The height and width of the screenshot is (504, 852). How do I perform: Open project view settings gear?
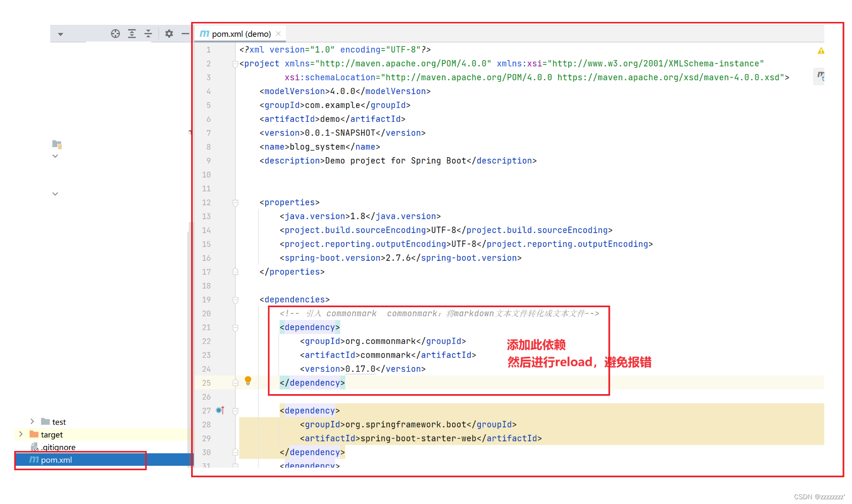[x=169, y=33]
